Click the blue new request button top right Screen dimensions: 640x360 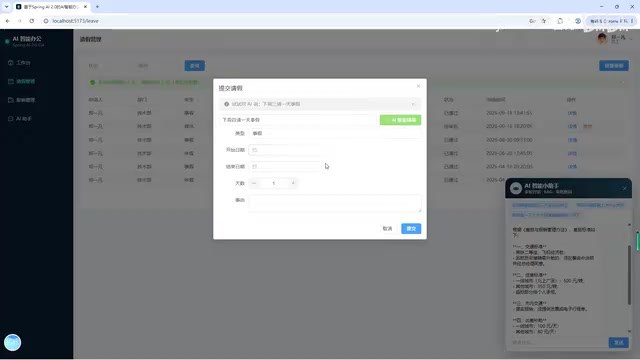tap(614, 66)
